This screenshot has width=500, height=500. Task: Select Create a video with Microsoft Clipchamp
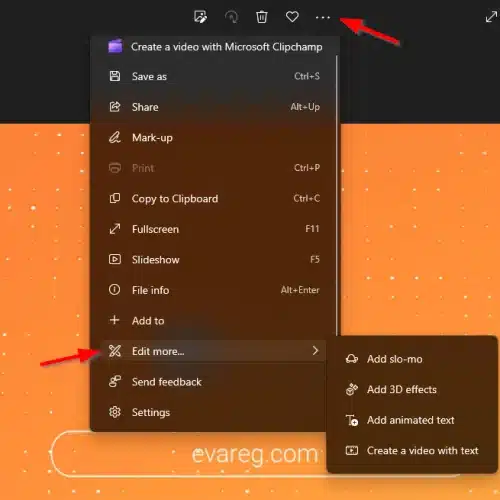click(215, 47)
